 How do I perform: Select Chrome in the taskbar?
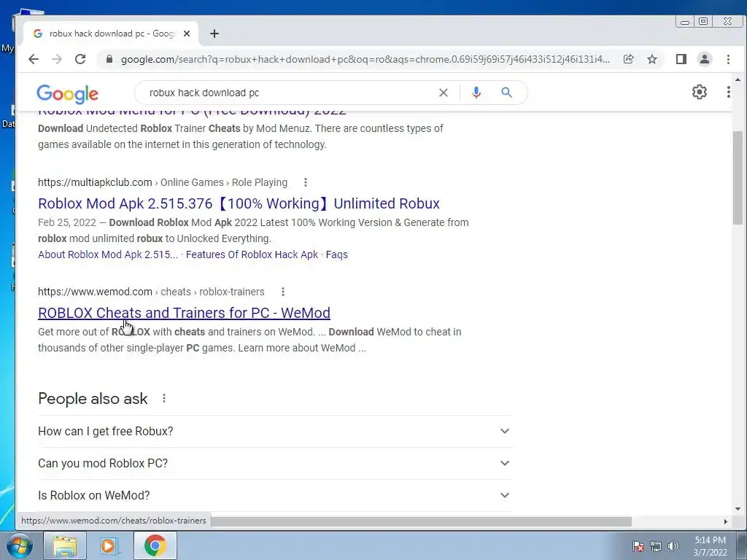coord(155,545)
